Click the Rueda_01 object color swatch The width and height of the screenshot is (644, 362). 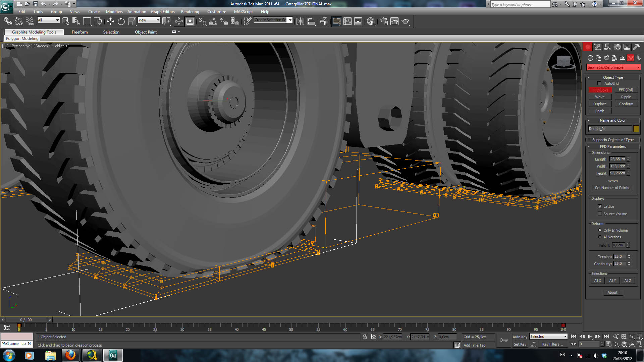tap(636, 129)
